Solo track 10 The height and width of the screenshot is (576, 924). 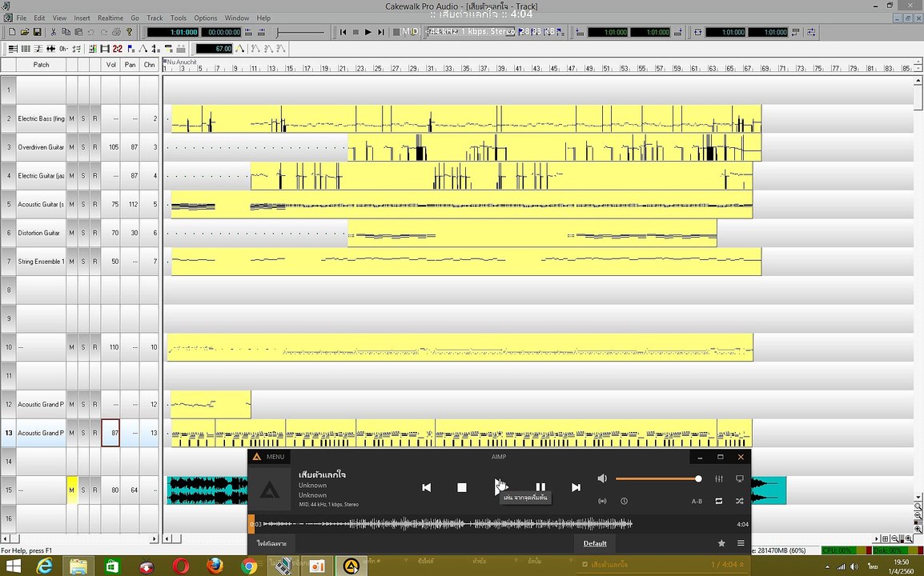tap(83, 347)
